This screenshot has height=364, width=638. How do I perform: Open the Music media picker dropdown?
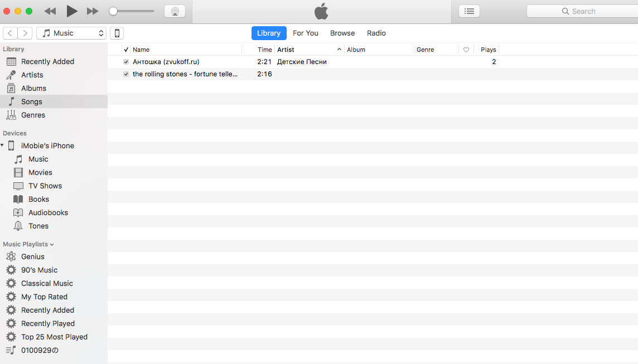pos(71,33)
